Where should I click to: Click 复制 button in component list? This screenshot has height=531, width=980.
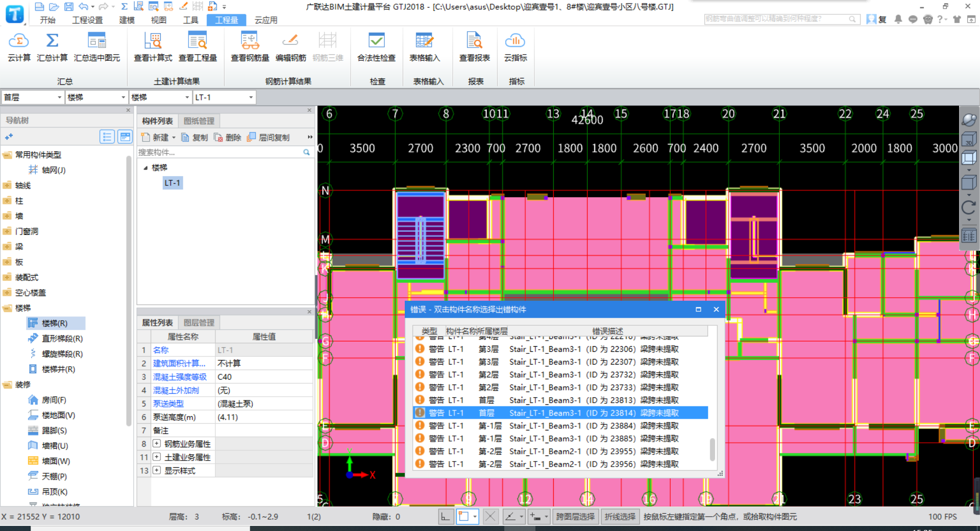194,137
